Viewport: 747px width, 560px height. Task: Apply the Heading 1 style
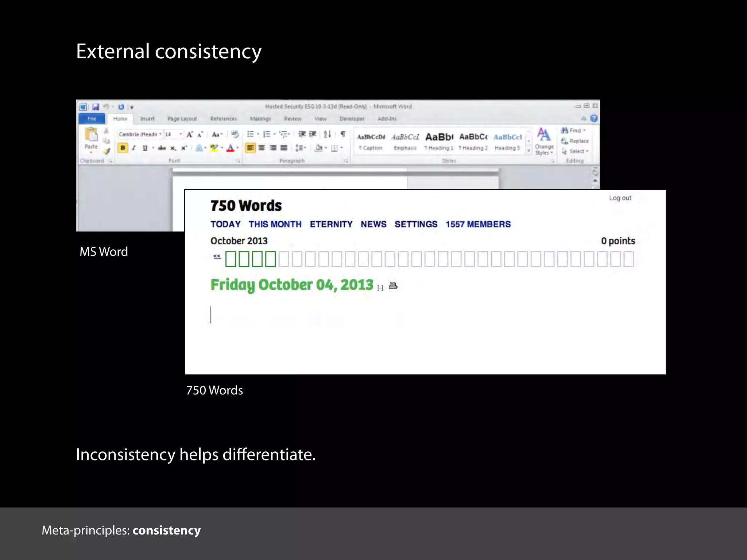click(x=439, y=141)
